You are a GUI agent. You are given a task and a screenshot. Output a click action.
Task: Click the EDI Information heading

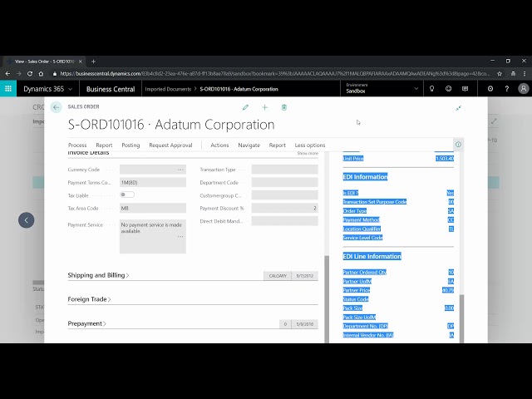(x=365, y=177)
